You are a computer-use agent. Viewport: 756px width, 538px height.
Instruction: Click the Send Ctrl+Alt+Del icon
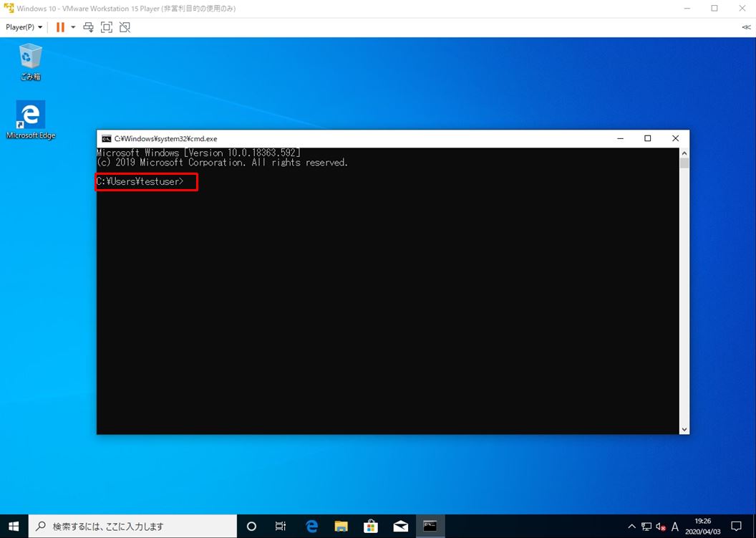(88, 27)
